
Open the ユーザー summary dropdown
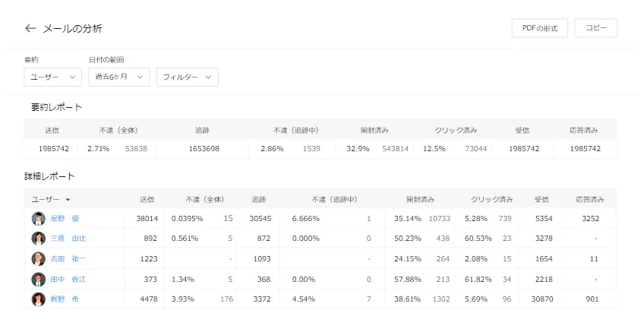click(53, 77)
